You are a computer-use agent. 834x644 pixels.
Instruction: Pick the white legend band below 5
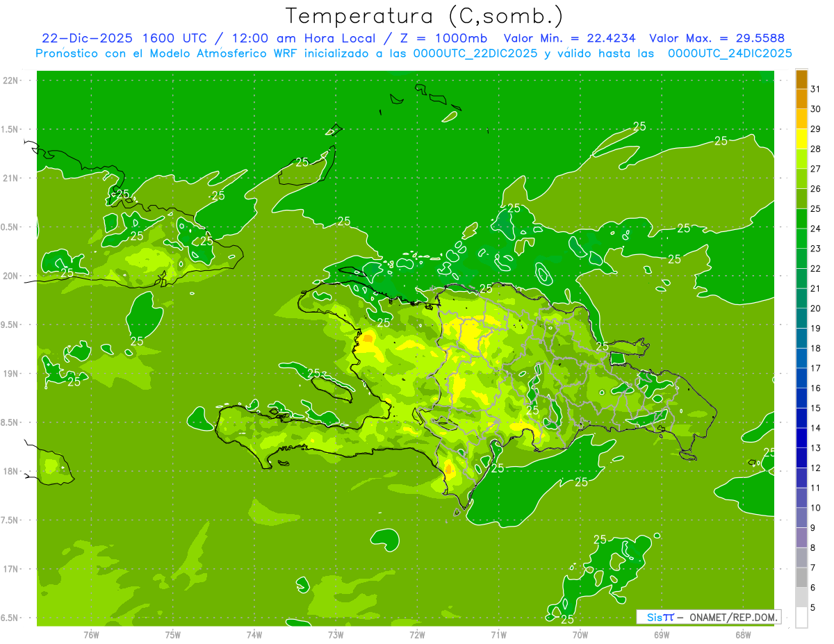(801, 618)
